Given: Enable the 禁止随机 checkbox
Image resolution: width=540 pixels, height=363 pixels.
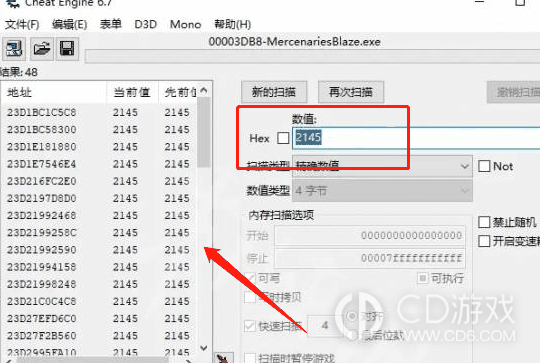Looking at the screenshot, I should [484, 222].
